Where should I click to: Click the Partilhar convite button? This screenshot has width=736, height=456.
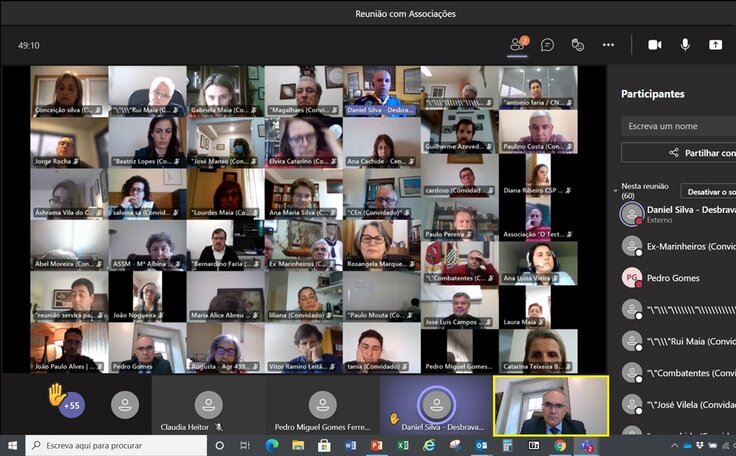(x=678, y=153)
